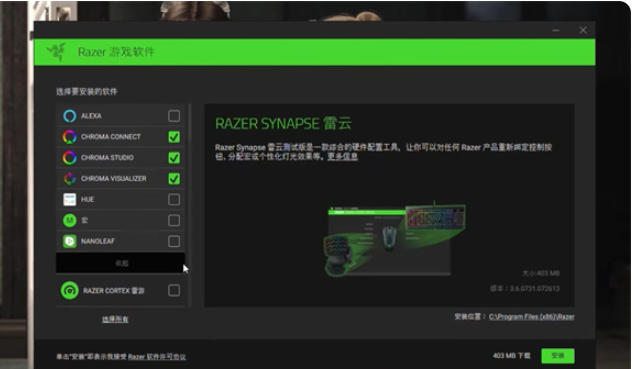The image size is (639, 369).
Task: Click the Razer logo in header
Action: click(57, 52)
